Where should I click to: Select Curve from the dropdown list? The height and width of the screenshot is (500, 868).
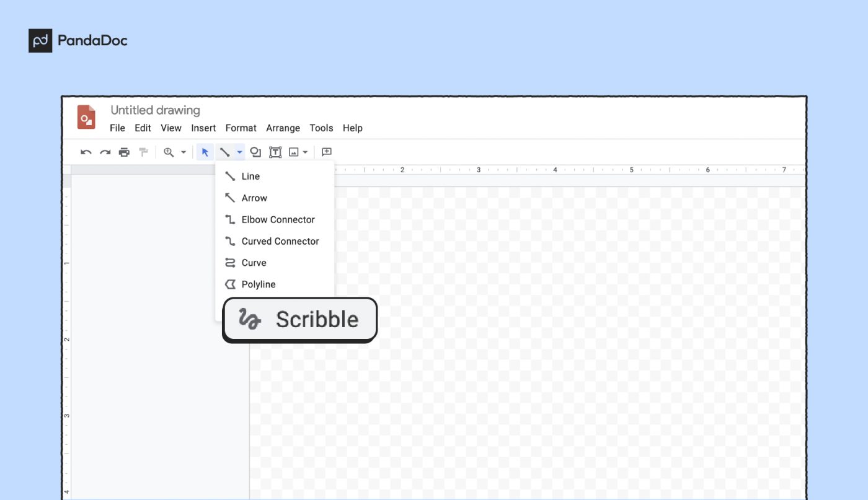[275, 263]
